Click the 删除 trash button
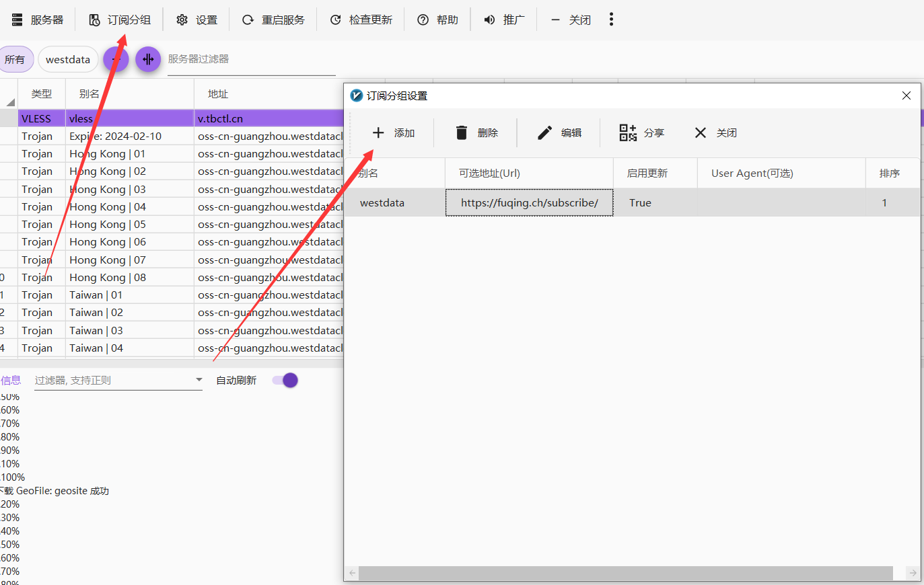The width and height of the screenshot is (924, 585). point(477,133)
